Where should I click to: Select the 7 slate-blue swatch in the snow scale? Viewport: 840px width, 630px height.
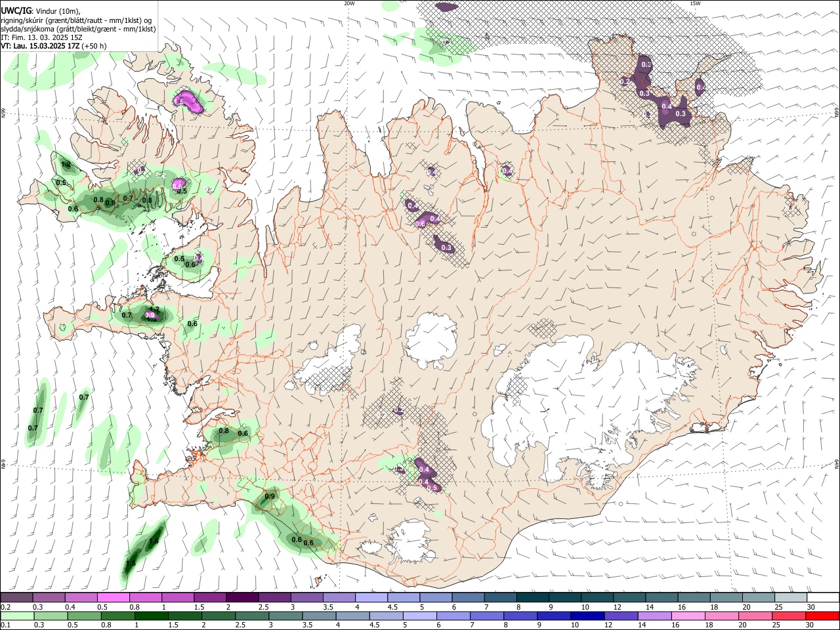(499, 597)
